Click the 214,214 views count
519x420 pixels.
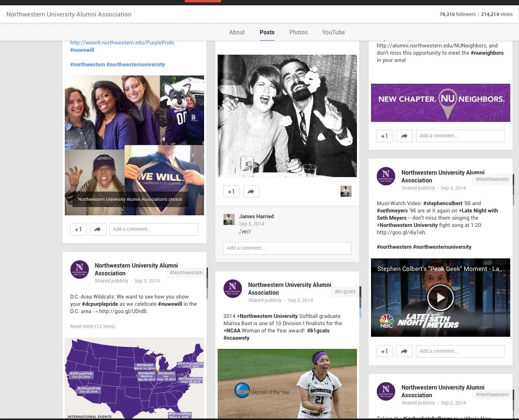pyautogui.click(x=496, y=14)
